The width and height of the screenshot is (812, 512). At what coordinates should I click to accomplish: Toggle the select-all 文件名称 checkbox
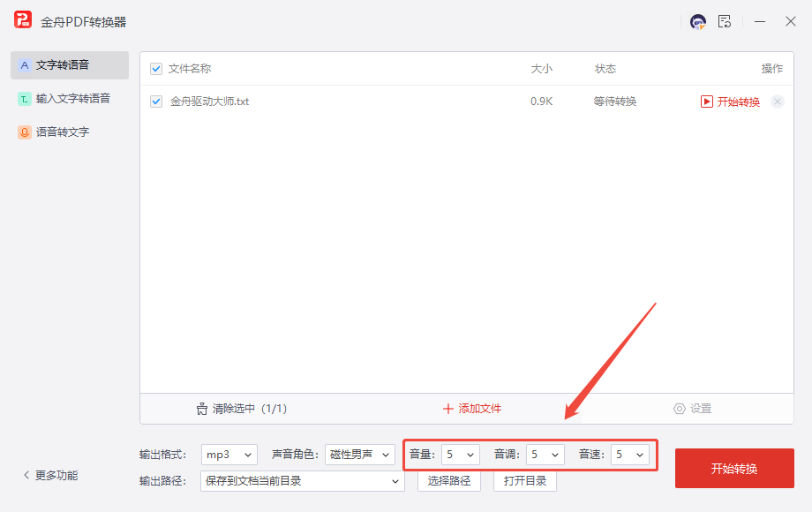(156, 69)
